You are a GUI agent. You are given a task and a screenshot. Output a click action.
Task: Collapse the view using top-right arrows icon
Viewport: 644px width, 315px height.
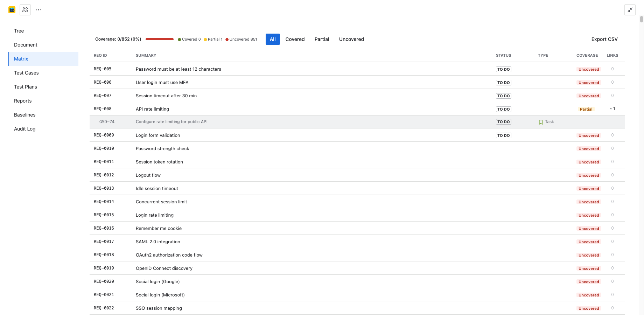[x=630, y=10]
